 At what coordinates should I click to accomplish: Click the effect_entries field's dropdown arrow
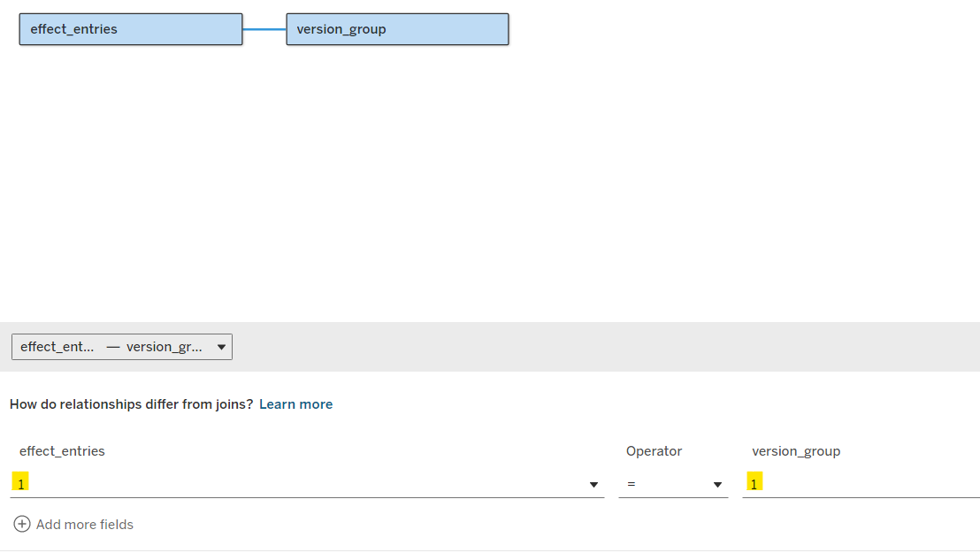pos(593,485)
